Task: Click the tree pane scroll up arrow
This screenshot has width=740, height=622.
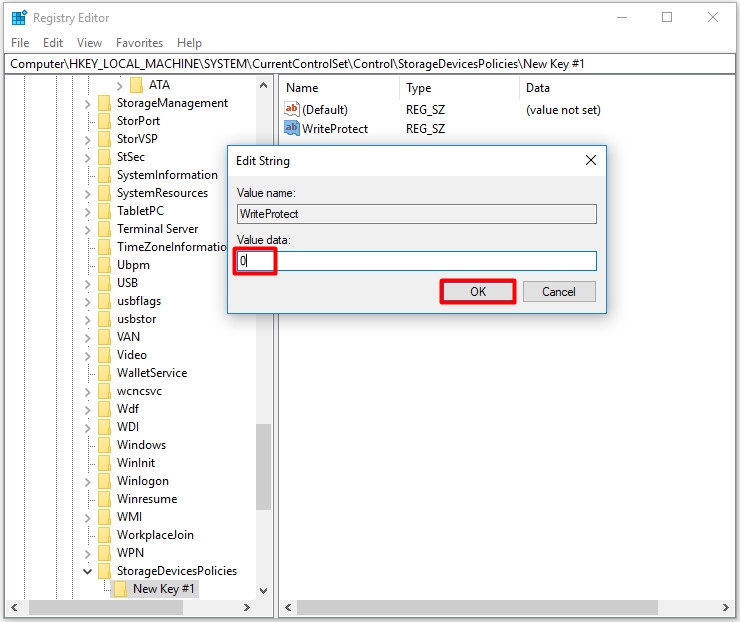Action: coord(263,85)
